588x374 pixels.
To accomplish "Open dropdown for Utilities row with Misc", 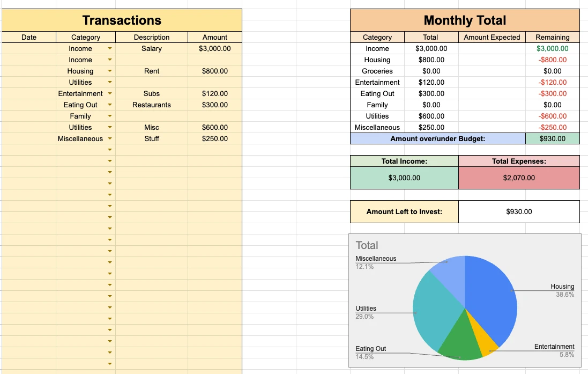I will [x=110, y=127].
